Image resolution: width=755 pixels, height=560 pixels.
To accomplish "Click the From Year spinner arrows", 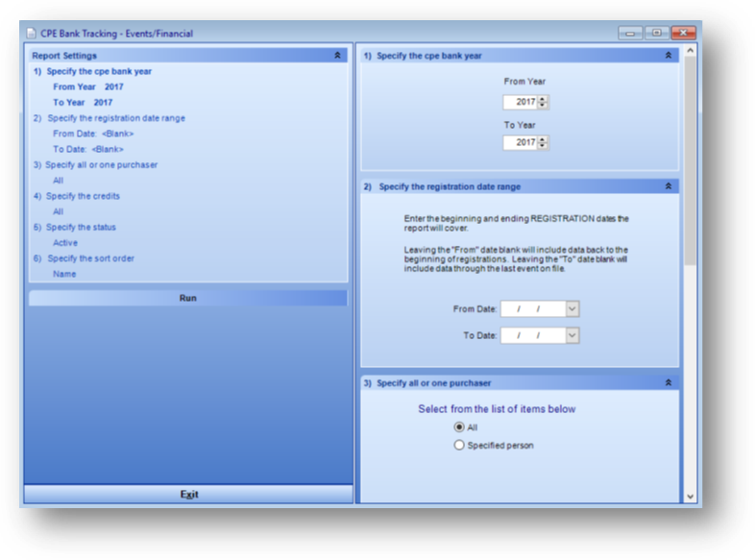I will click(x=544, y=102).
